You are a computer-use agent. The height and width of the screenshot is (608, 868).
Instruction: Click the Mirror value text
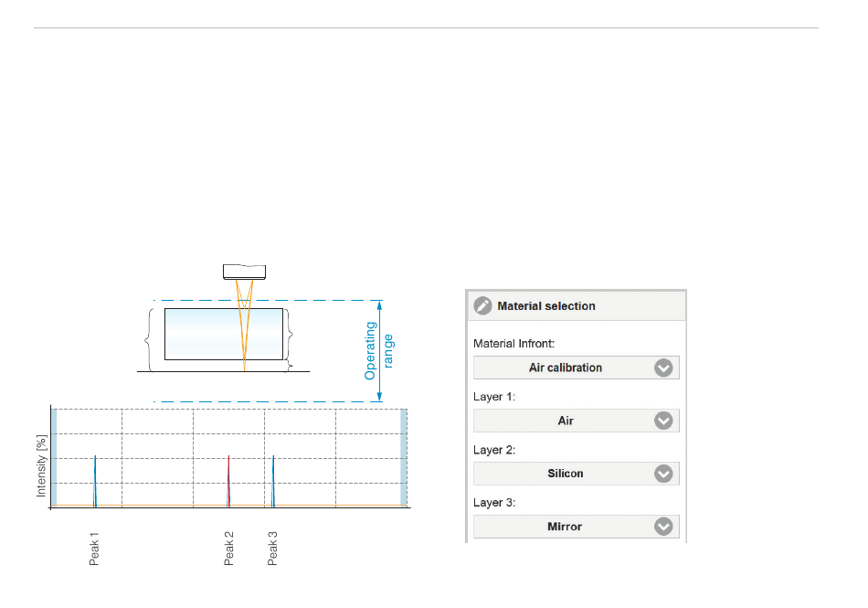point(565,527)
